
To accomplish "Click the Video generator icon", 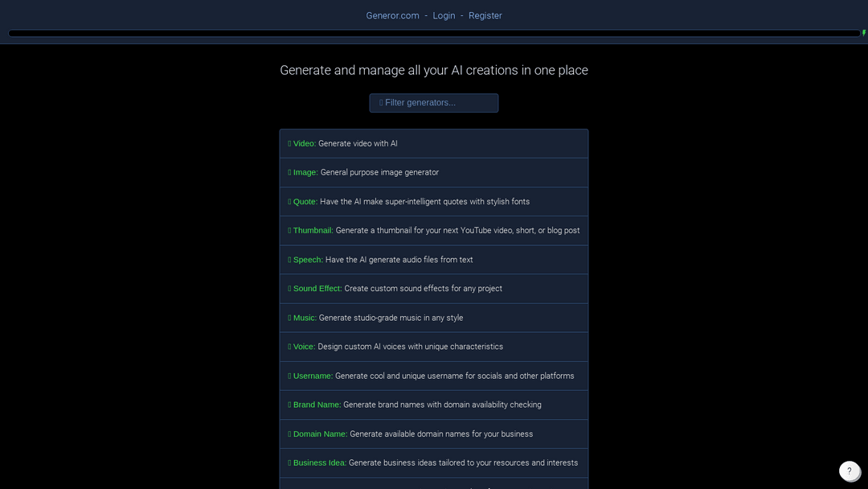I will click(289, 143).
